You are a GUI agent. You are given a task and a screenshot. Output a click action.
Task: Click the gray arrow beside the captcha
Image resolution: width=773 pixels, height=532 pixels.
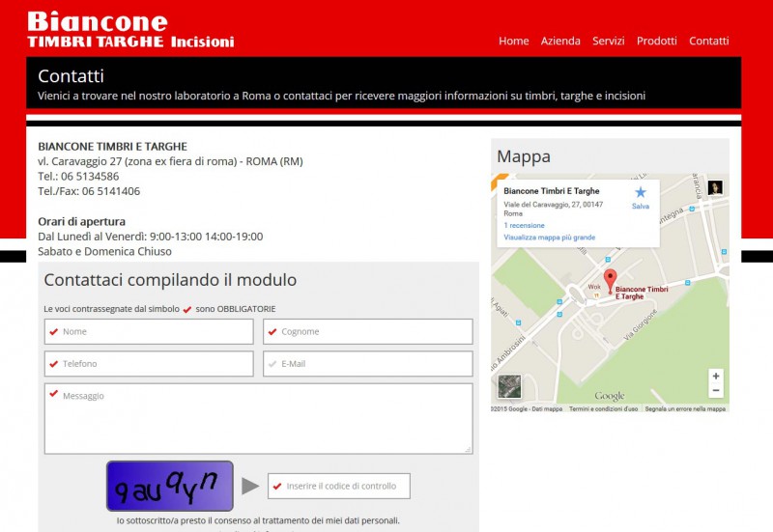(x=250, y=486)
